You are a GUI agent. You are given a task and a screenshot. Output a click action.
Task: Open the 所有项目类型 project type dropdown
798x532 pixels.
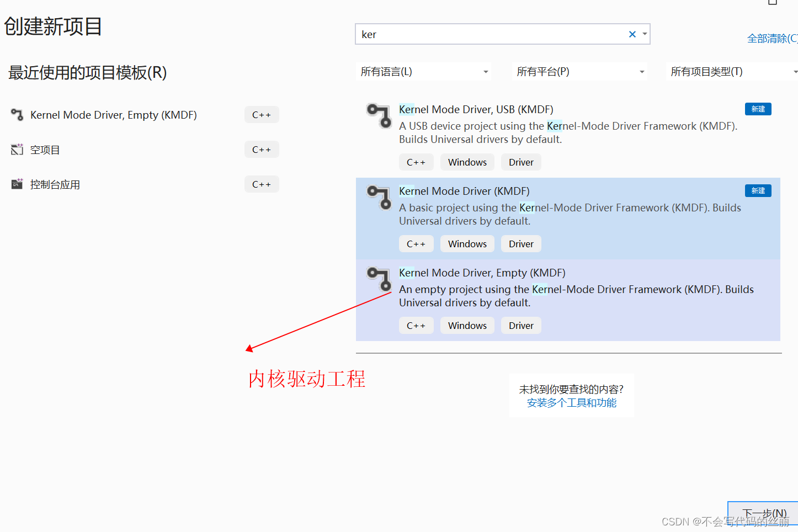coord(732,72)
